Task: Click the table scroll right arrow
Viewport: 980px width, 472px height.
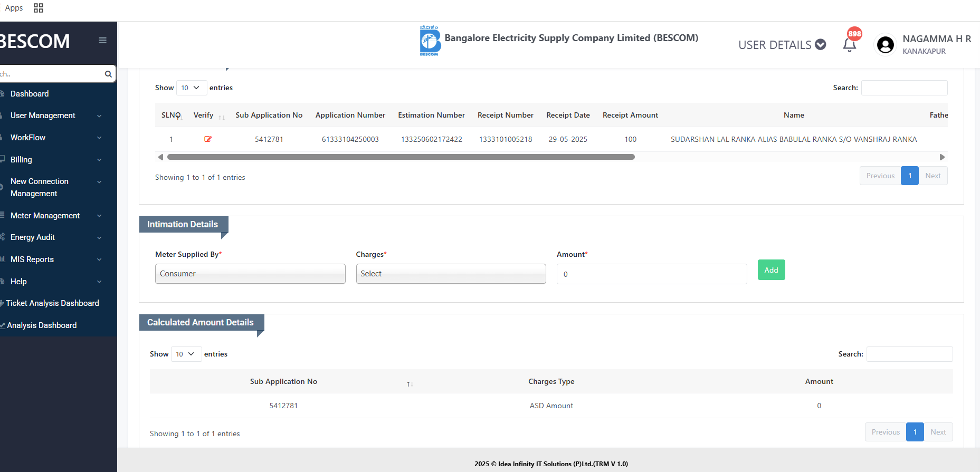Action: 942,157
